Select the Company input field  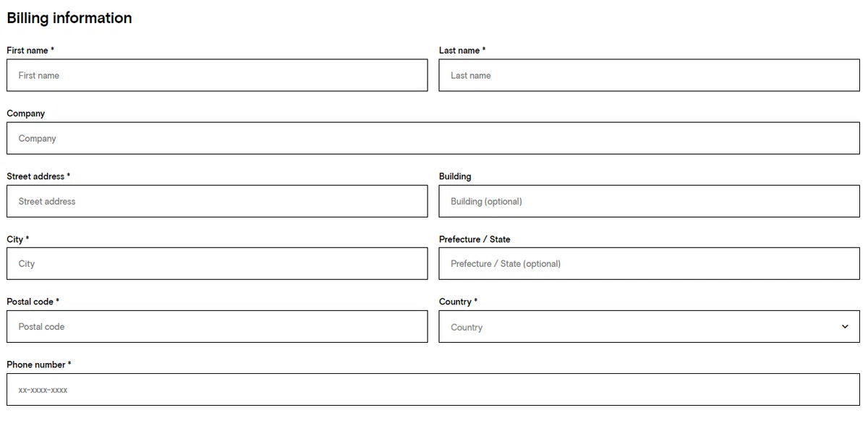(433, 138)
